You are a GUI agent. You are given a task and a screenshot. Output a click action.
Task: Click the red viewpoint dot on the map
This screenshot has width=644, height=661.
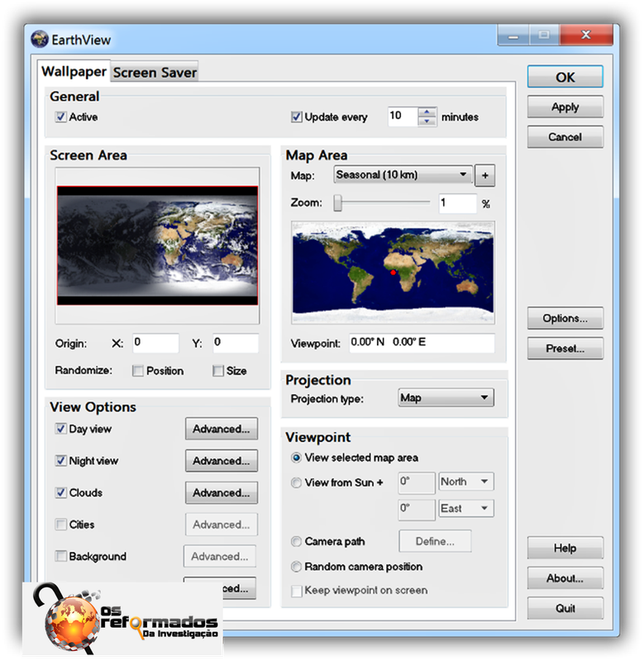click(x=393, y=273)
